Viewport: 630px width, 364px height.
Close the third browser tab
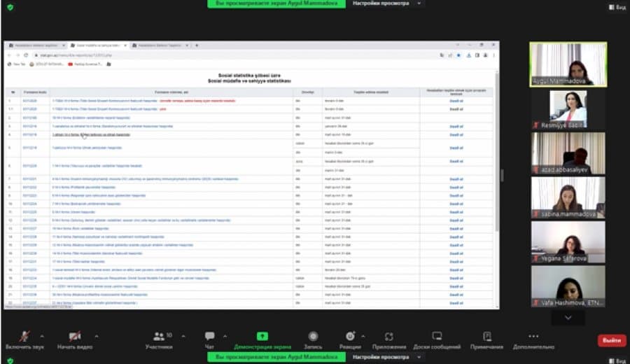(187, 45)
